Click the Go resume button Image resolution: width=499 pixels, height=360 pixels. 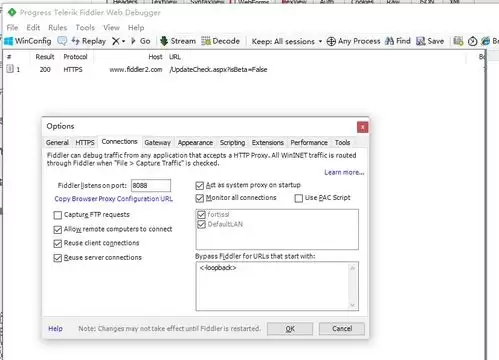(140, 41)
